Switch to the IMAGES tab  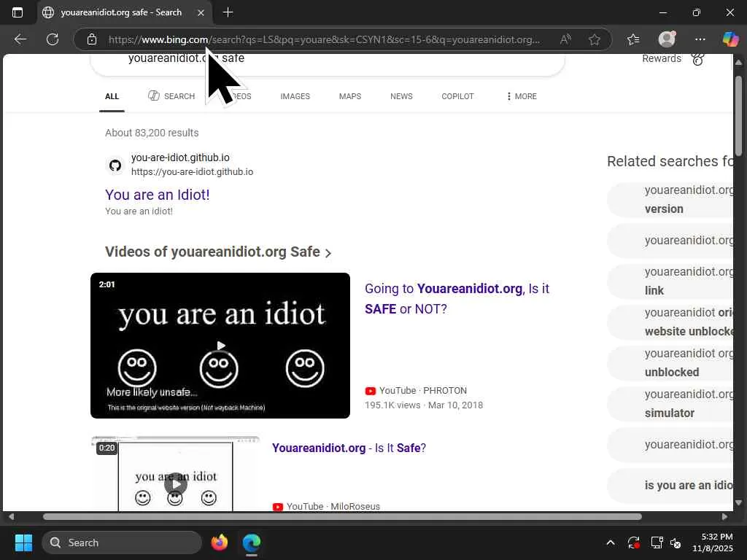coord(295,96)
